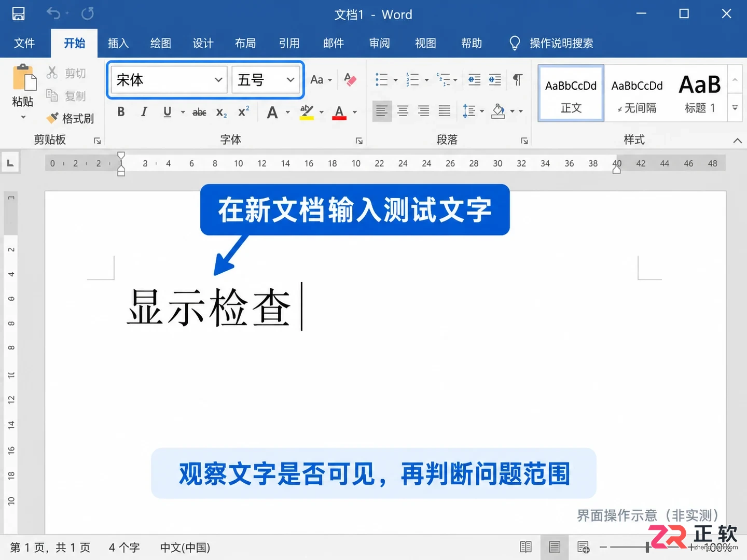Expand the styles gallery more arrow
747x560 pixels.
point(735,108)
